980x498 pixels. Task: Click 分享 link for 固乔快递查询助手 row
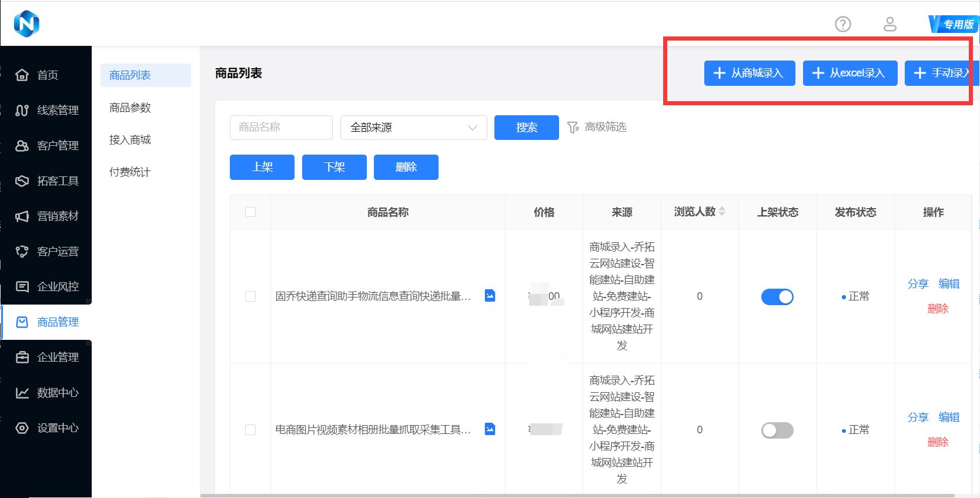point(918,284)
